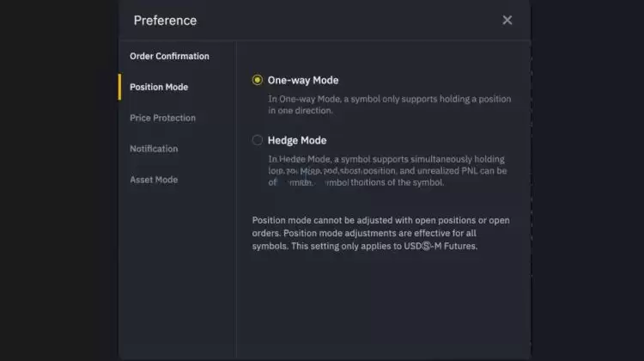Image resolution: width=644 pixels, height=361 pixels.
Task: Select the Asset Mode tab
Action: point(154,180)
